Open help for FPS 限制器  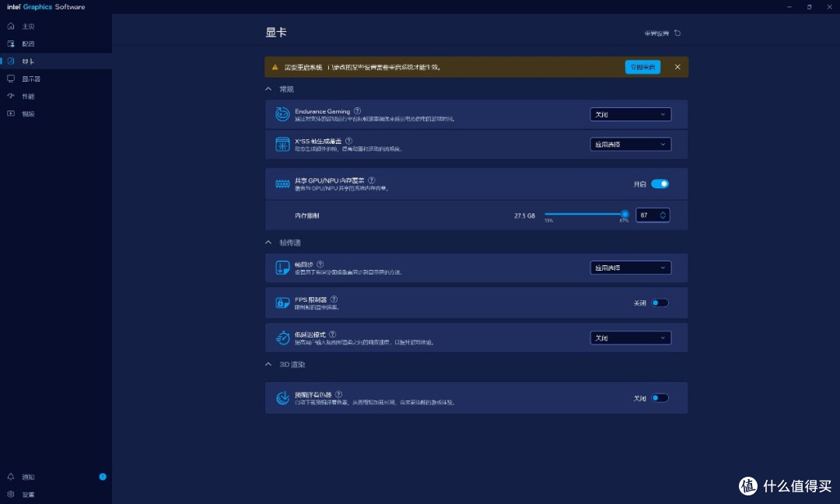pos(334,299)
